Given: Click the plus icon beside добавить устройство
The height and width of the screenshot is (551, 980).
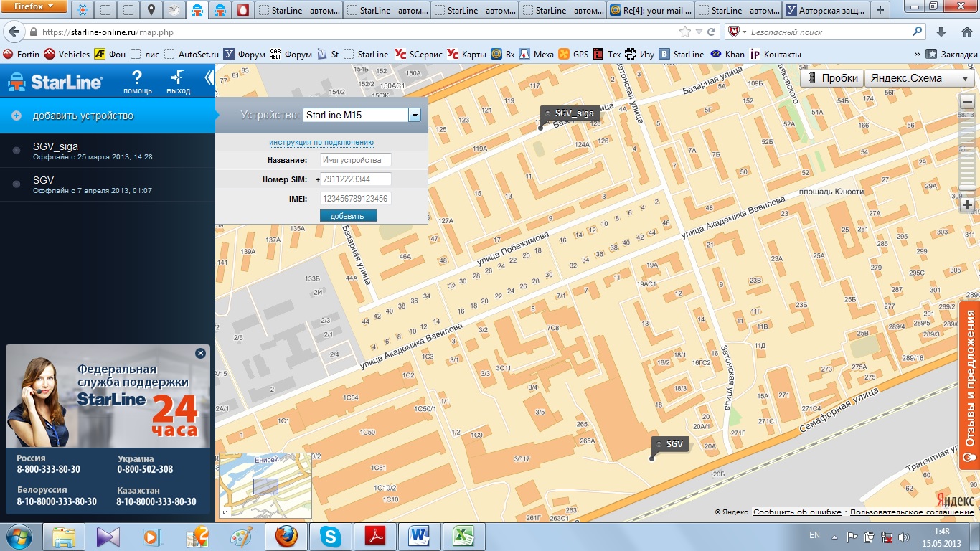Looking at the screenshot, I should pos(17,116).
